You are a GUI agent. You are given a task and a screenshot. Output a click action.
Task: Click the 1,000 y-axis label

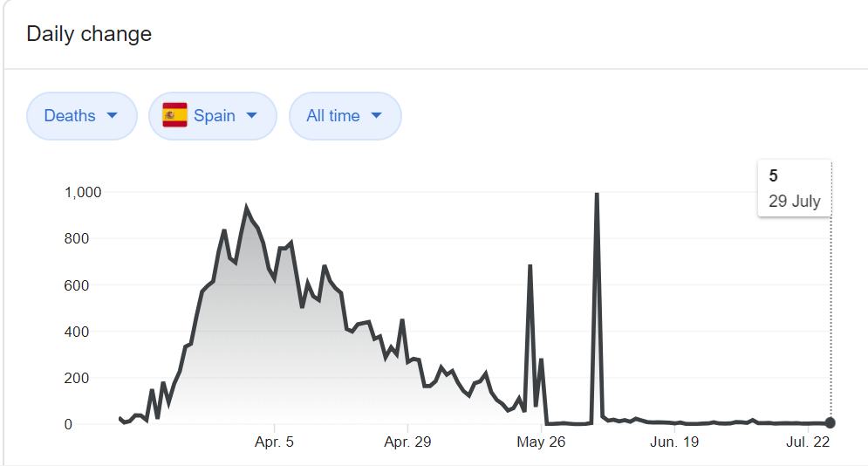(83, 192)
